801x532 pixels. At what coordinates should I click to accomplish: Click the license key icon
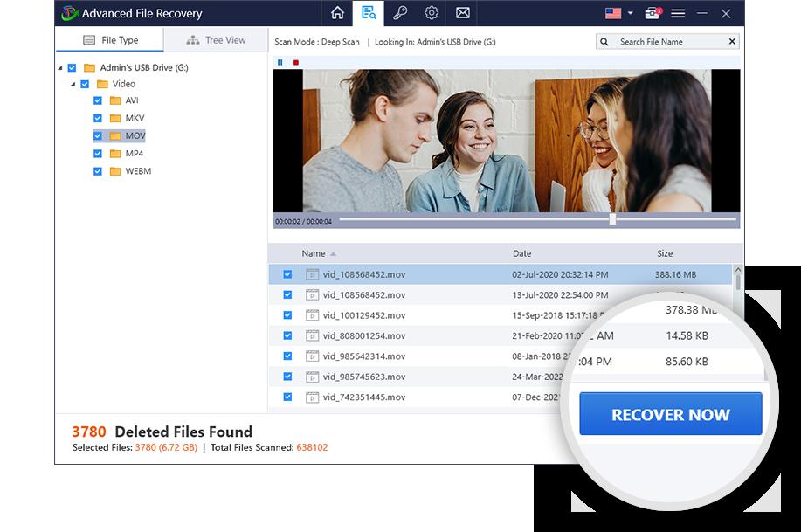[x=399, y=13]
